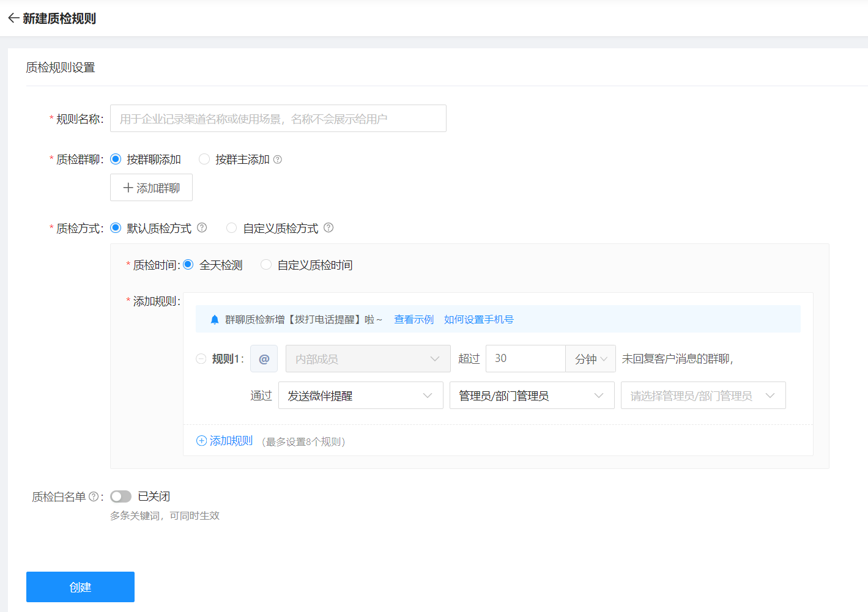Click the 添加规则 link

(231, 441)
